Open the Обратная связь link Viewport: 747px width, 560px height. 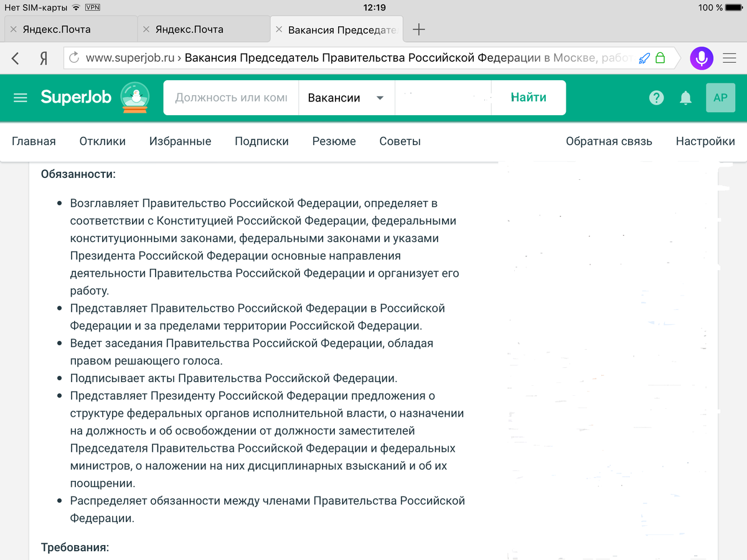pyautogui.click(x=609, y=141)
